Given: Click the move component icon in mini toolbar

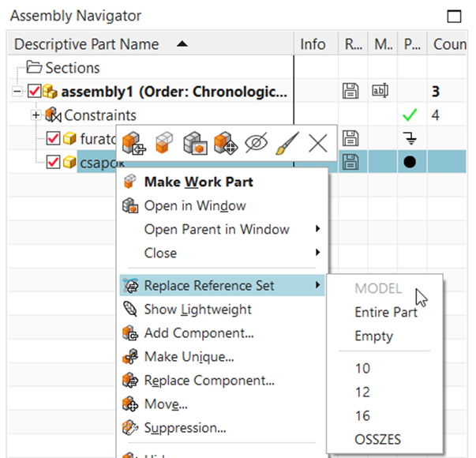Looking at the screenshot, I should 225,143.
